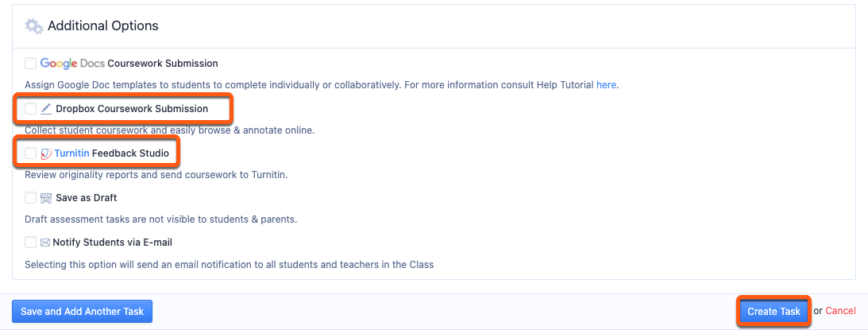Enable Google Docs Coursework Submission checkbox
The width and height of the screenshot is (868, 330).
(30, 64)
